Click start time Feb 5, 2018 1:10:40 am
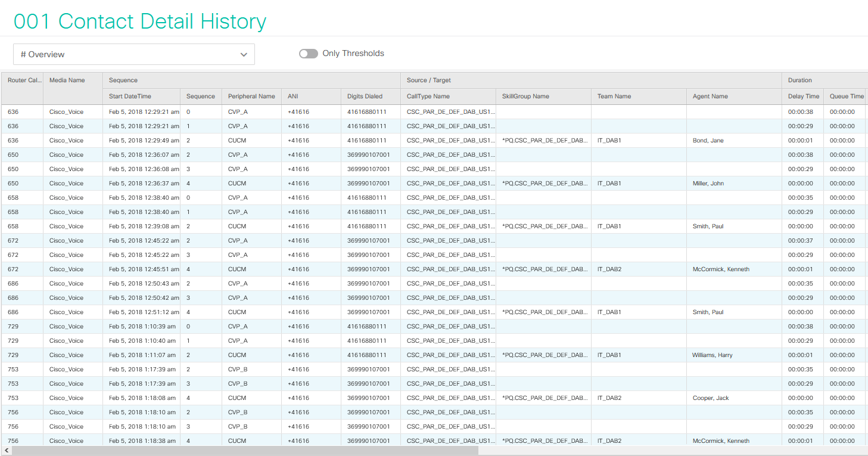This screenshot has width=868, height=456. [x=142, y=341]
